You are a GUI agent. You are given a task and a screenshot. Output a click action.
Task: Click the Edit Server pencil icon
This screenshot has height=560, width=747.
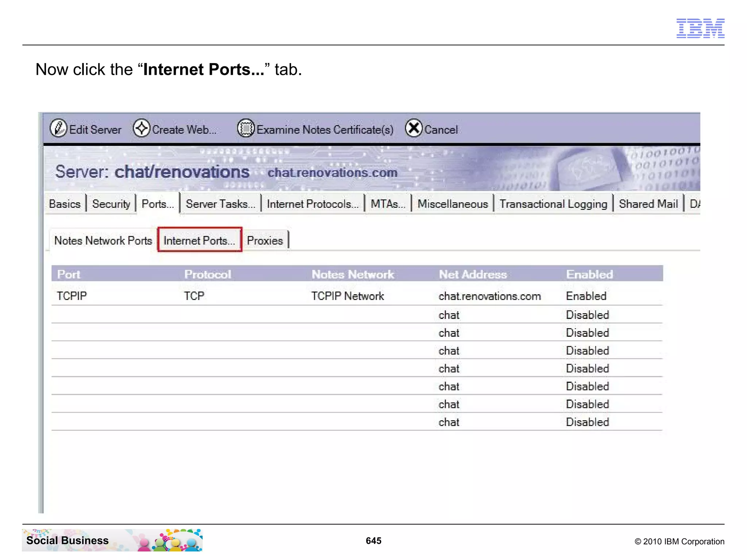58,128
